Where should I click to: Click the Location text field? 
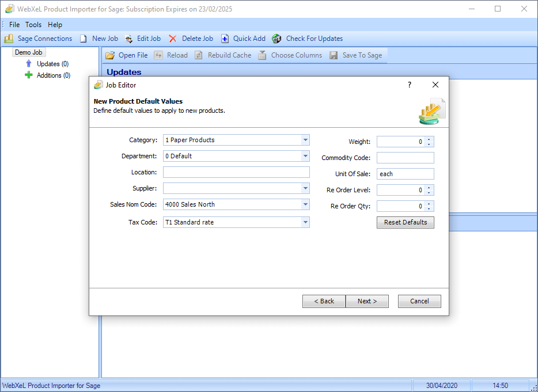pos(236,172)
